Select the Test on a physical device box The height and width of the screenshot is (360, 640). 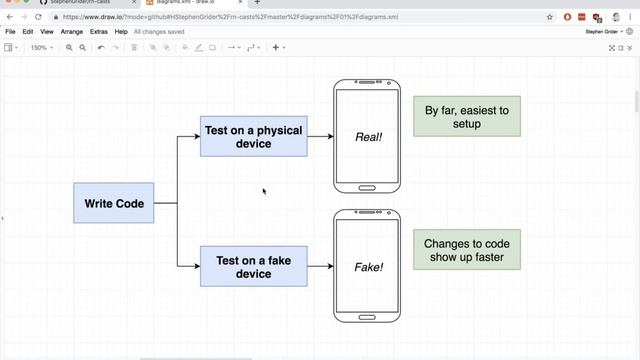click(253, 136)
